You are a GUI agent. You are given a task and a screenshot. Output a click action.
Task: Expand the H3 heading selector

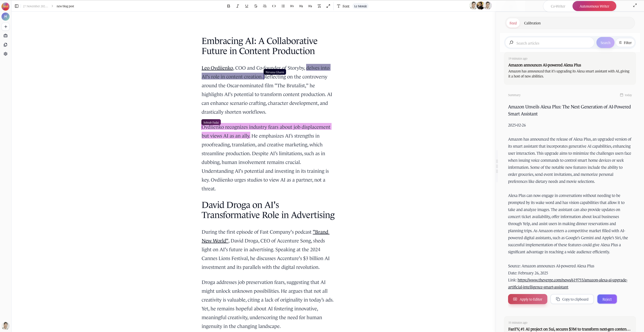tap(310, 6)
